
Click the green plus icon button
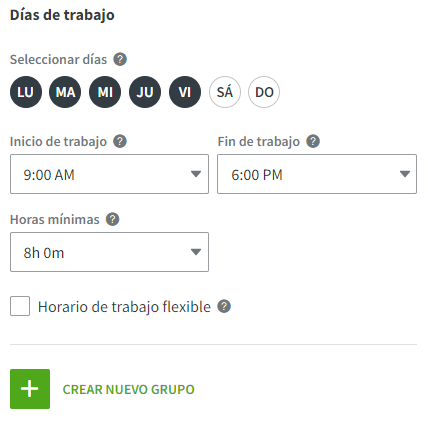click(30, 389)
